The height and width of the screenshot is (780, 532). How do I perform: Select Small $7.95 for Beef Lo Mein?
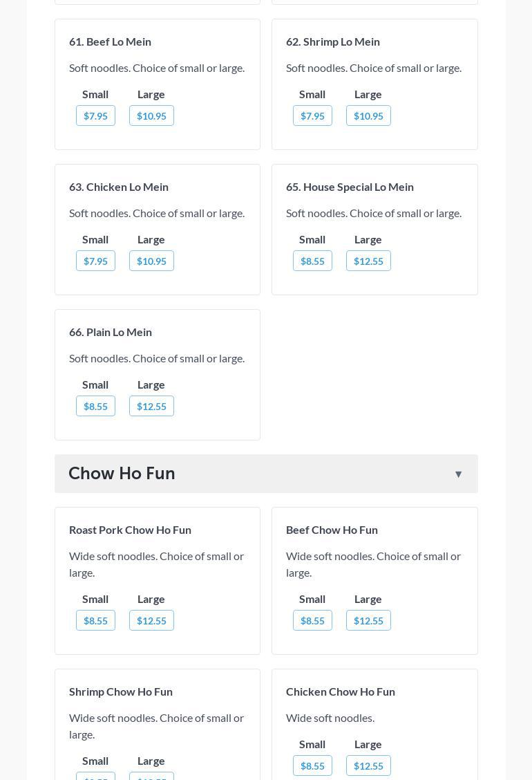pyautogui.click(x=95, y=116)
